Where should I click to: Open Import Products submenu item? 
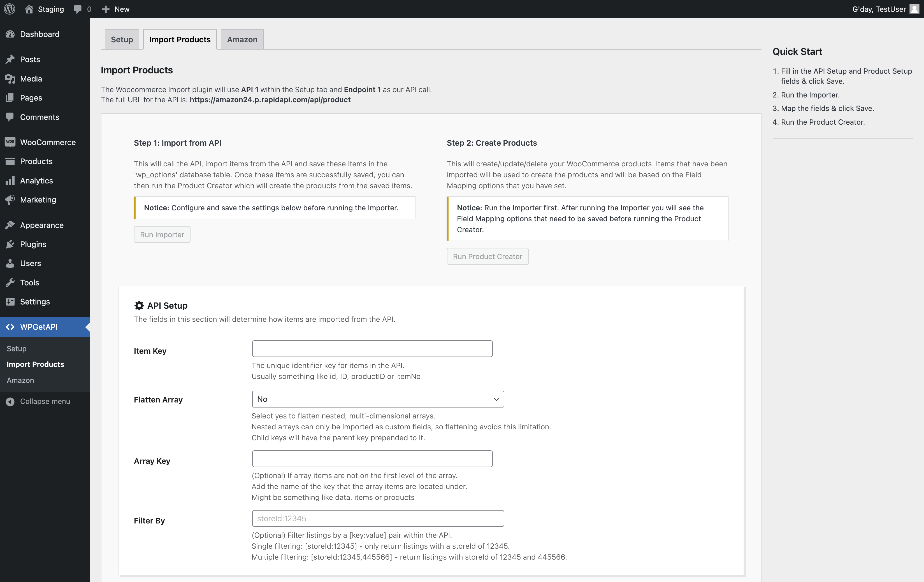[35, 364]
